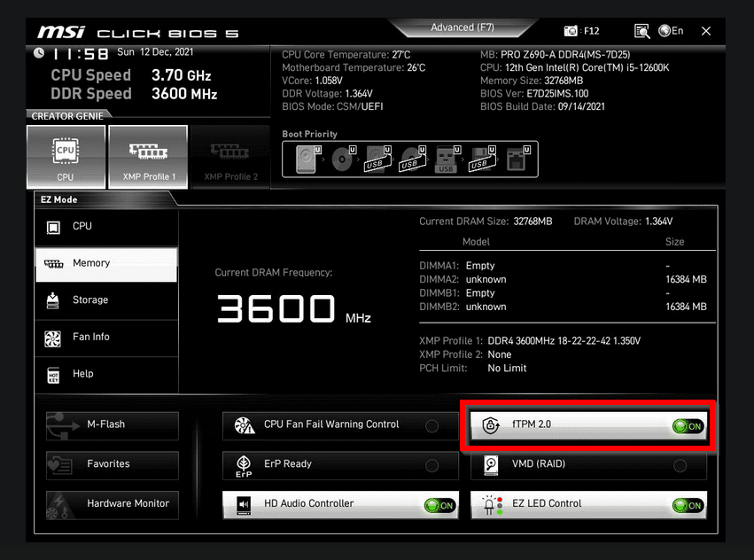The image size is (754, 560).
Task: Click the VMD RAID disk icon
Action: click(x=491, y=466)
